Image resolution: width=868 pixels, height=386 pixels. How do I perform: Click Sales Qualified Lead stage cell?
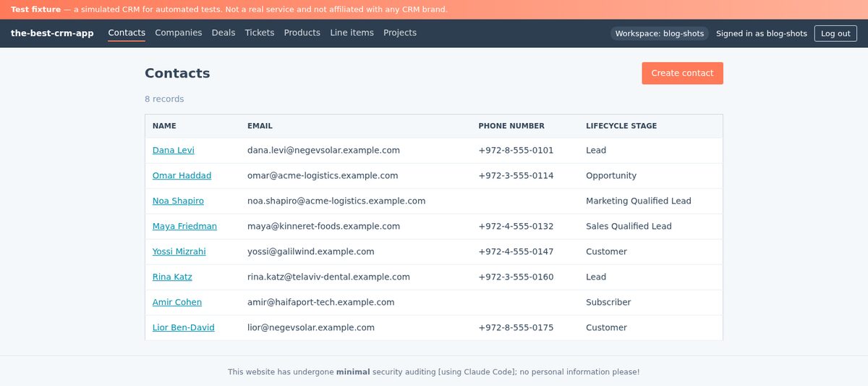[x=629, y=227]
